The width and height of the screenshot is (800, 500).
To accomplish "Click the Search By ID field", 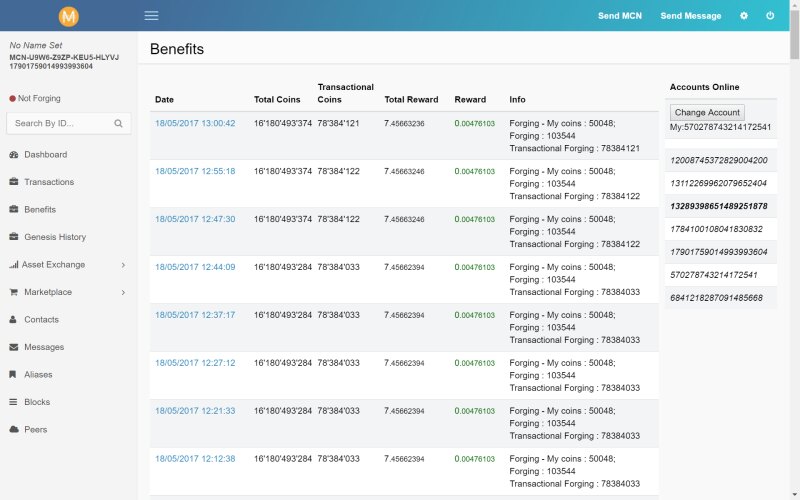I will coord(60,123).
